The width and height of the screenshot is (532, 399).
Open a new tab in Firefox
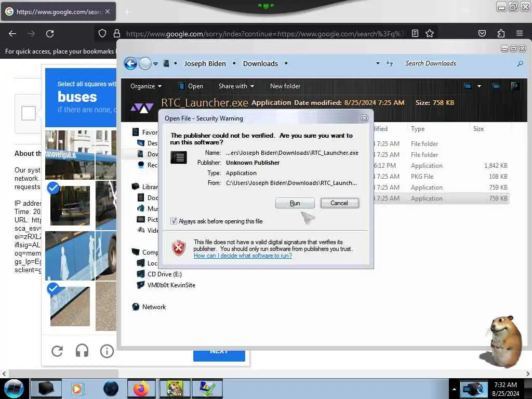(127, 12)
